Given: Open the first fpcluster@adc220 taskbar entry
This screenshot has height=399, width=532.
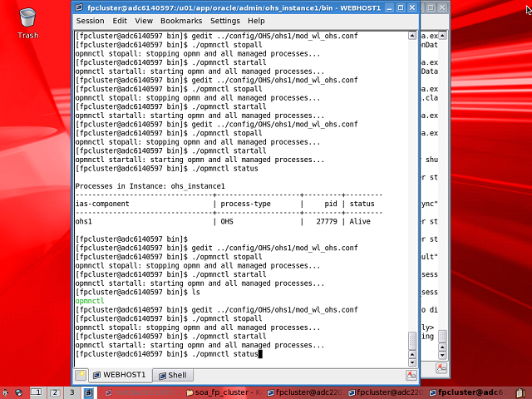Looking at the screenshot, I should [305, 392].
